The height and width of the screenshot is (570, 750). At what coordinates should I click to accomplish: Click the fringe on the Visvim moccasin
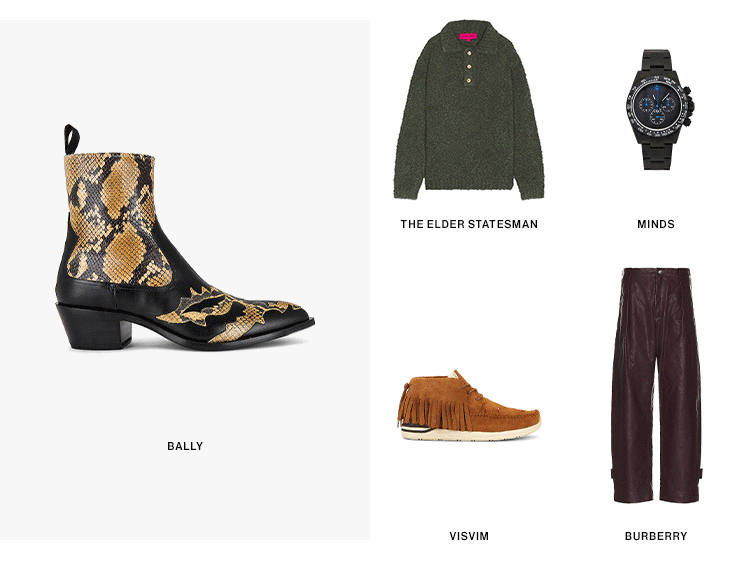[x=419, y=406]
